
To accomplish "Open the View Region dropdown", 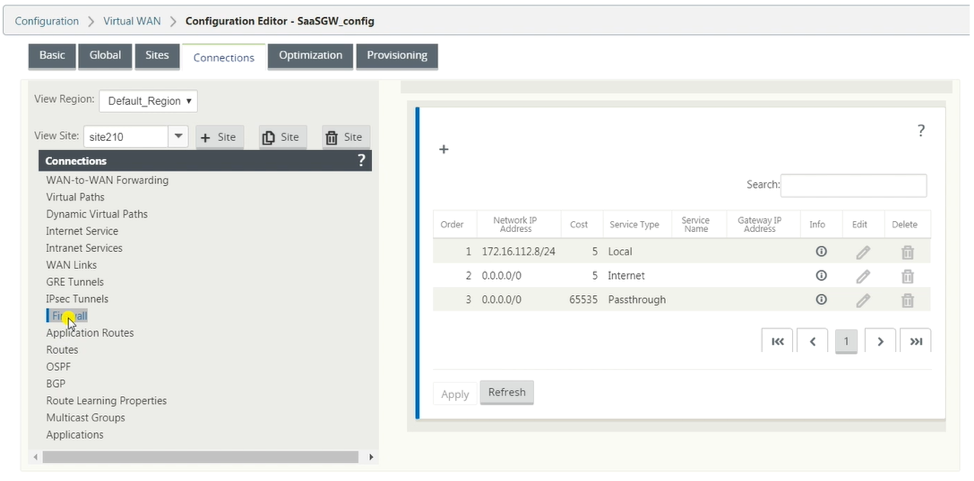I will pos(148,101).
